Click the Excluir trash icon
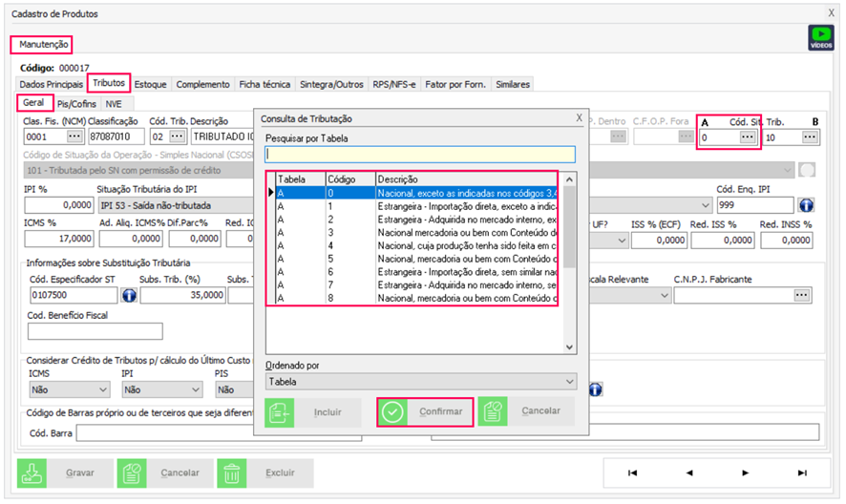This screenshot has width=846, height=504. tap(230, 472)
